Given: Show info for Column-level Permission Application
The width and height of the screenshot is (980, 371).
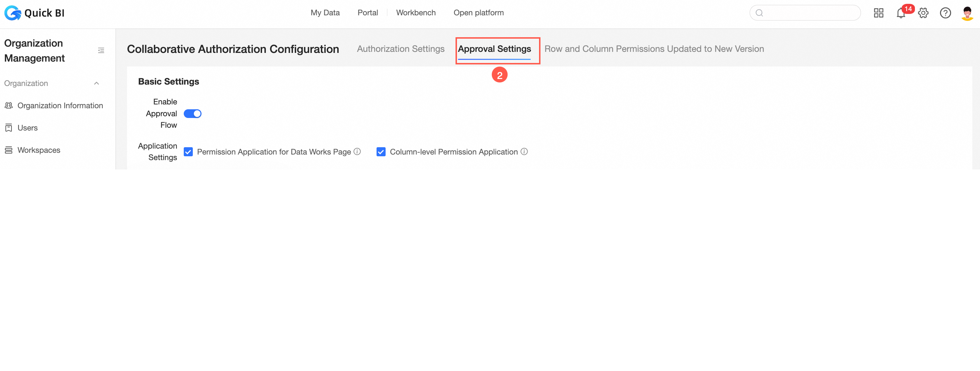Looking at the screenshot, I should pyautogui.click(x=524, y=151).
